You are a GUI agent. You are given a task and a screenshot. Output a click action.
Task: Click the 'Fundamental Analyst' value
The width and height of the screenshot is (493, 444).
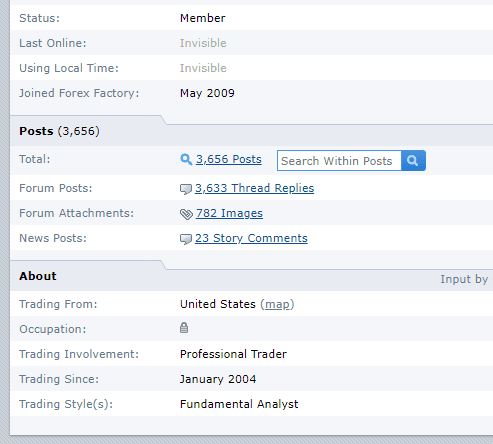click(239, 404)
